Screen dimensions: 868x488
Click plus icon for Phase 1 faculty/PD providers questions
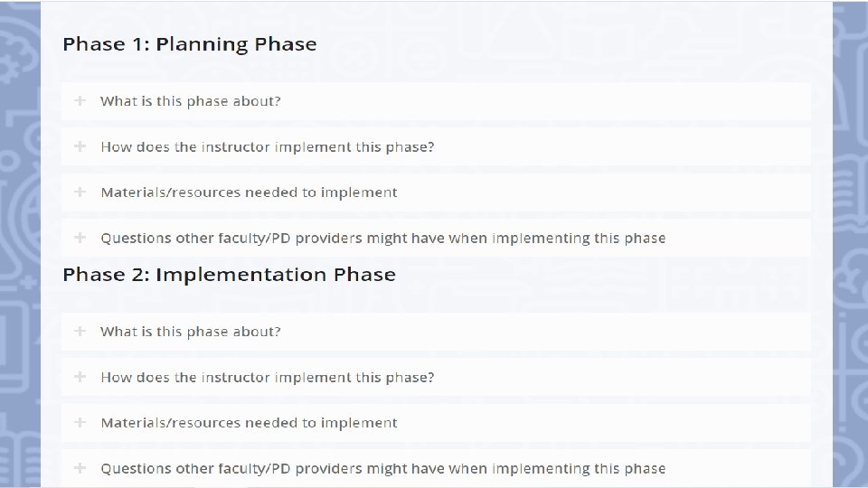click(x=80, y=238)
